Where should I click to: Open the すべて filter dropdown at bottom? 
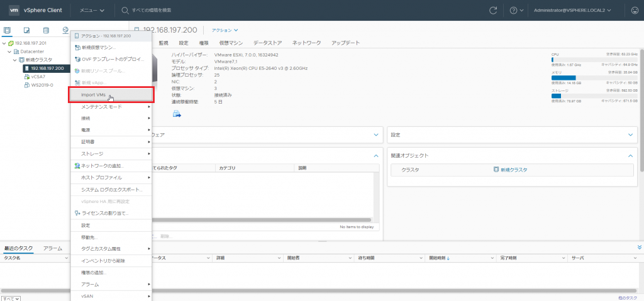click(x=11, y=298)
